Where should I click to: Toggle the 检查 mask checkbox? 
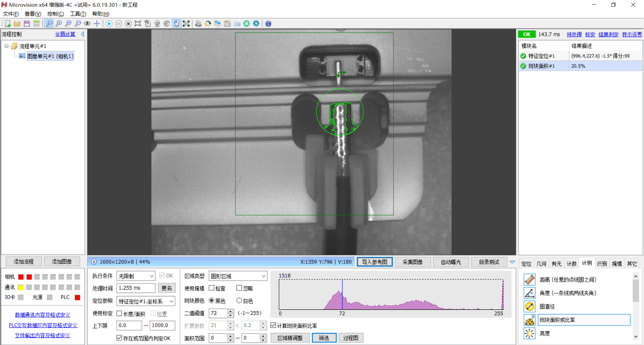tap(212, 288)
